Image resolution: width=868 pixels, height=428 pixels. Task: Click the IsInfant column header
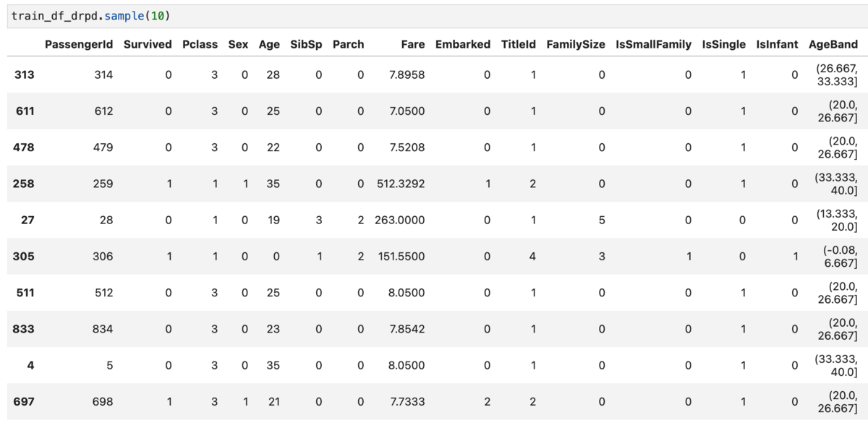point(778,44)
